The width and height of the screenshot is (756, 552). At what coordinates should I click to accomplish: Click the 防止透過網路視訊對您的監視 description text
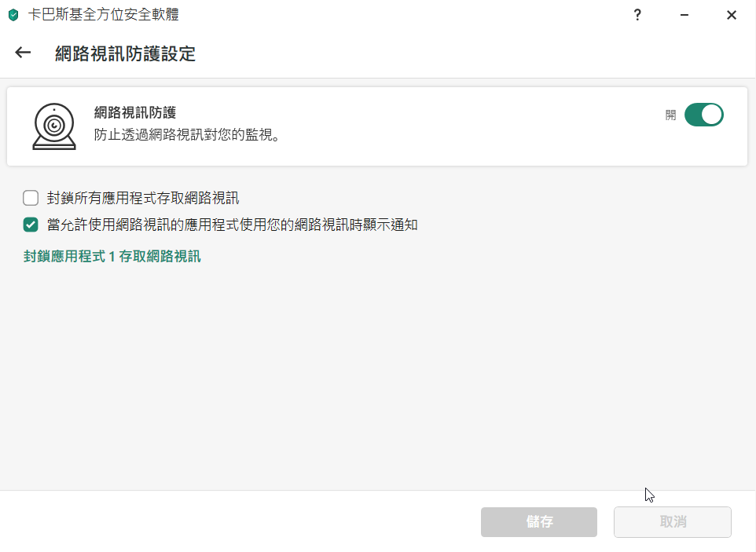[x=187, y=135]
